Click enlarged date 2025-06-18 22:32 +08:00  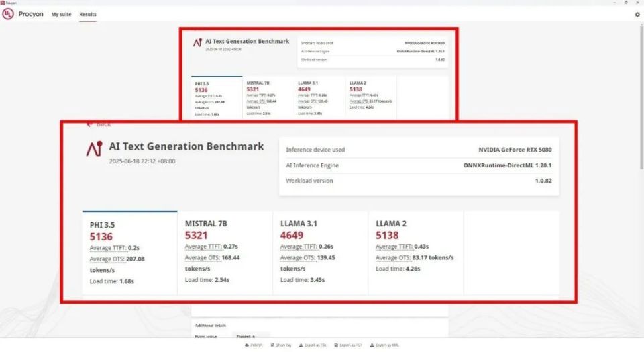tap(142, 161)
